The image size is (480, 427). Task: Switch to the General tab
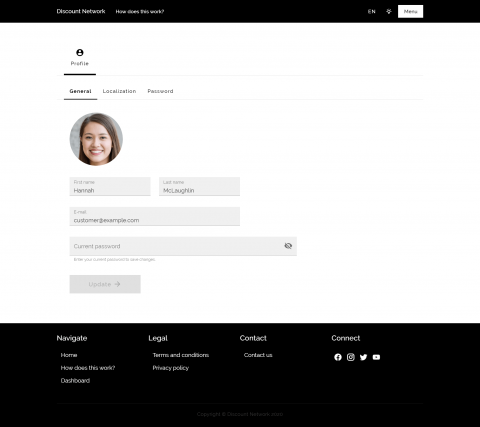click(80, 91)
